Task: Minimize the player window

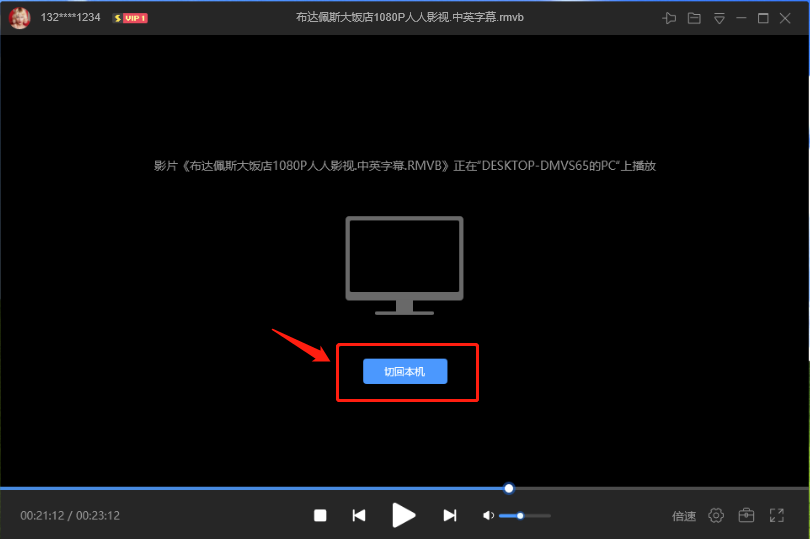Action: 741,18
